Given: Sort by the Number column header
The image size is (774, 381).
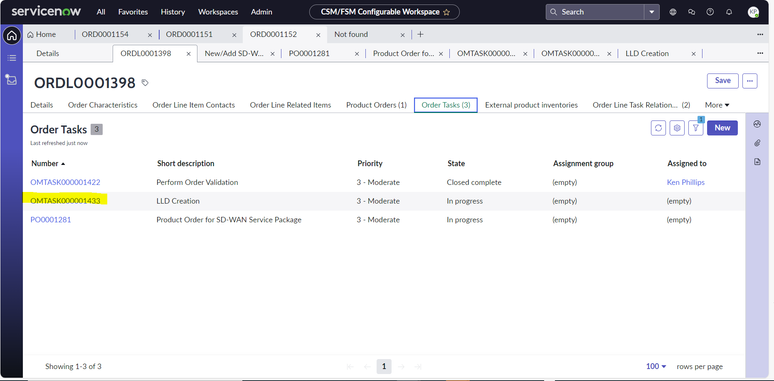Looking at the screenshot, I should pos(48,163).
